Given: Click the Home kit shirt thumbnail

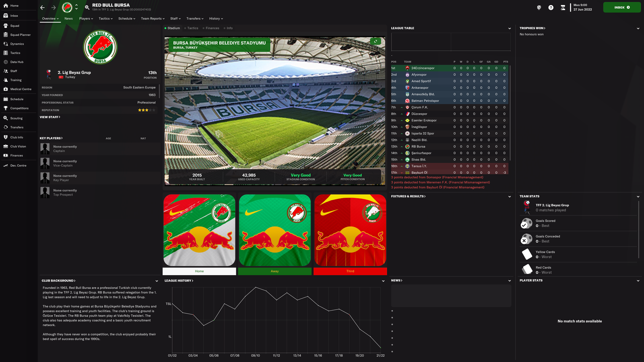Looking at the screenshot, I should (199, 230).
